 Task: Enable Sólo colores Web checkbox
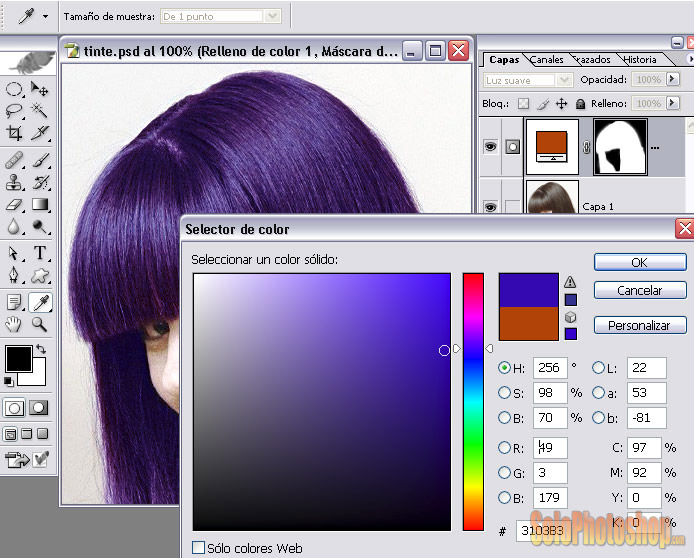[198, 547]
